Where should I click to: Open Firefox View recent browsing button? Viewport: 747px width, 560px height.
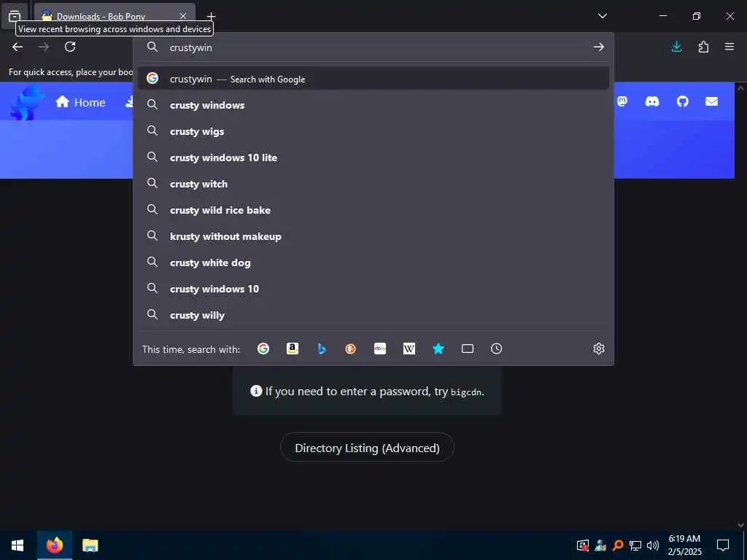tap(15, 16)
